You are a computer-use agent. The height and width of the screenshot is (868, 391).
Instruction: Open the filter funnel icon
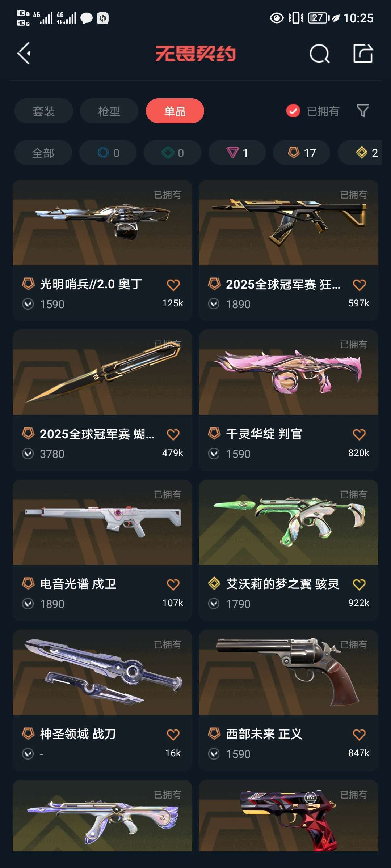coord(363,111)
